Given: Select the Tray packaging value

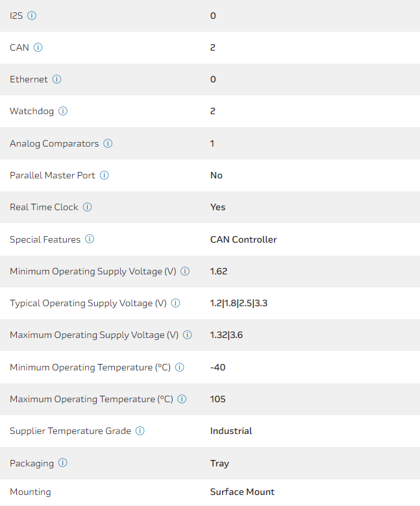Looking at the screenshot, I should (219, 463).
